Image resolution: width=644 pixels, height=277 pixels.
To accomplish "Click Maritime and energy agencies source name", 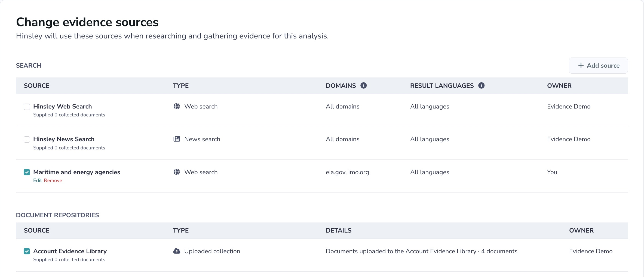I will (x=76, y=172).
